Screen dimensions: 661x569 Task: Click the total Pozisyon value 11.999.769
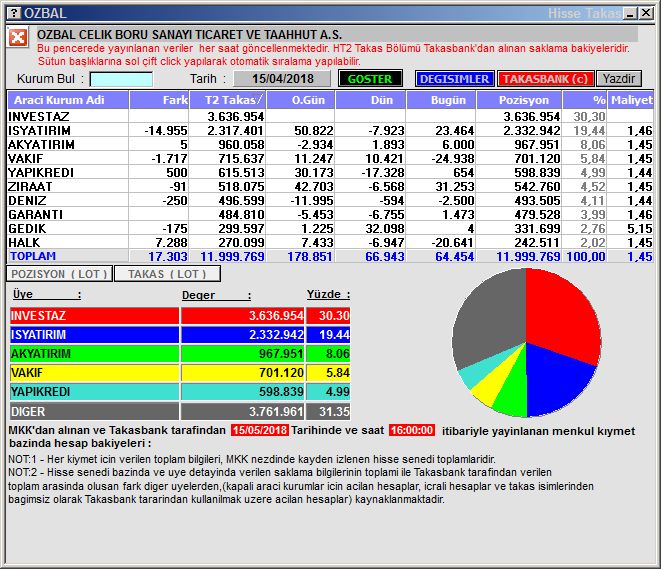[x=528, y=256]
